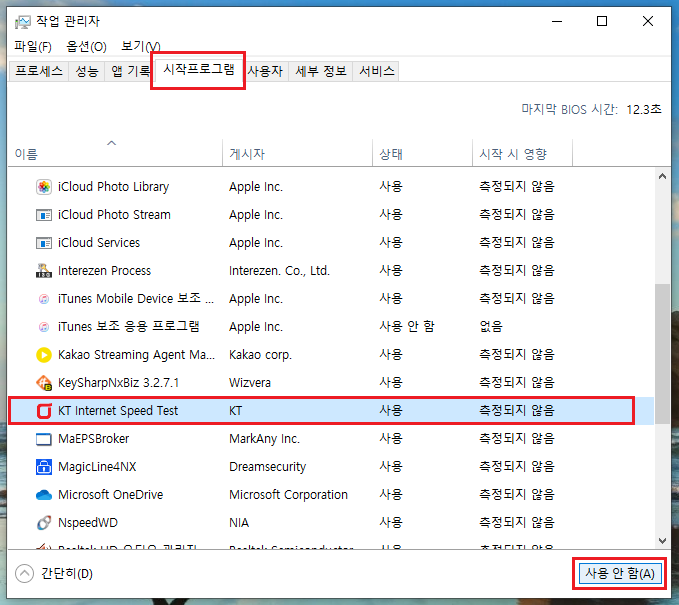The image size is (679, 605).
Task: Click the Kakao Streaming Agent icon
Action: [x=44, y=355]
